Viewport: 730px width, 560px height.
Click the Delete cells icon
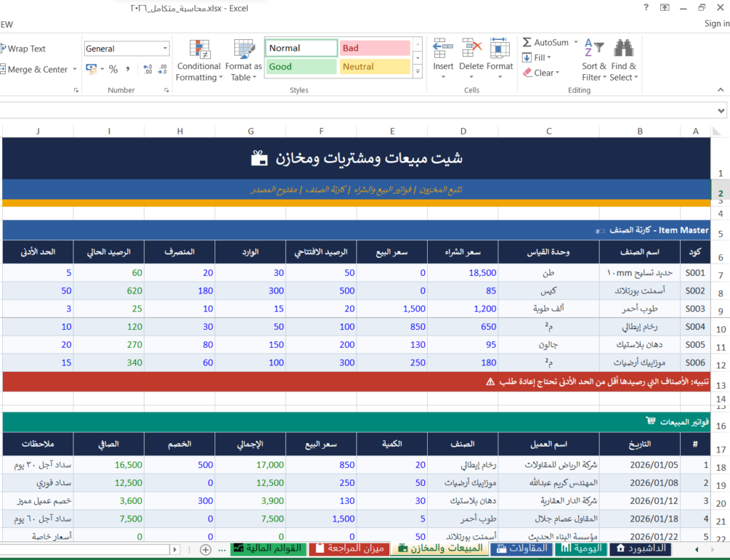point(471,48)
